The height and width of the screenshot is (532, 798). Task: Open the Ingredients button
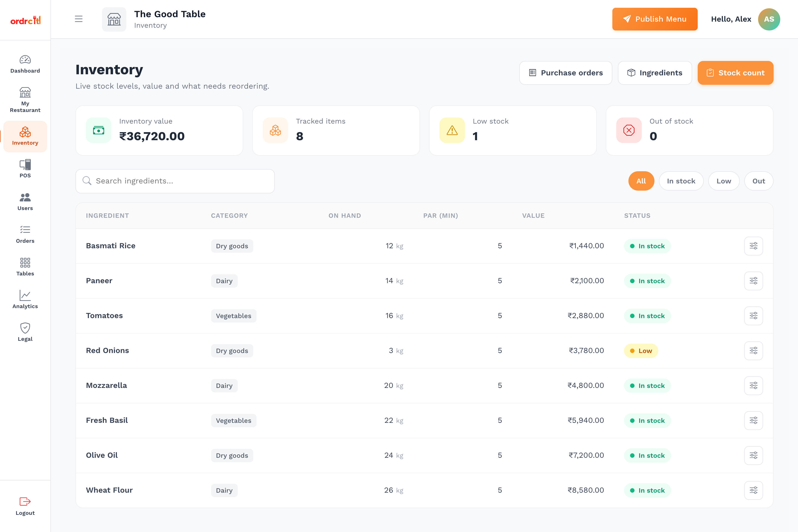tap(654, 73)
